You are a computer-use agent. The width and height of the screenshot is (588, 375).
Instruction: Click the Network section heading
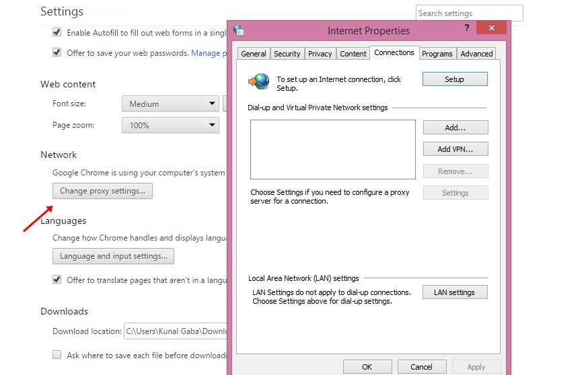tap(59, 155)
